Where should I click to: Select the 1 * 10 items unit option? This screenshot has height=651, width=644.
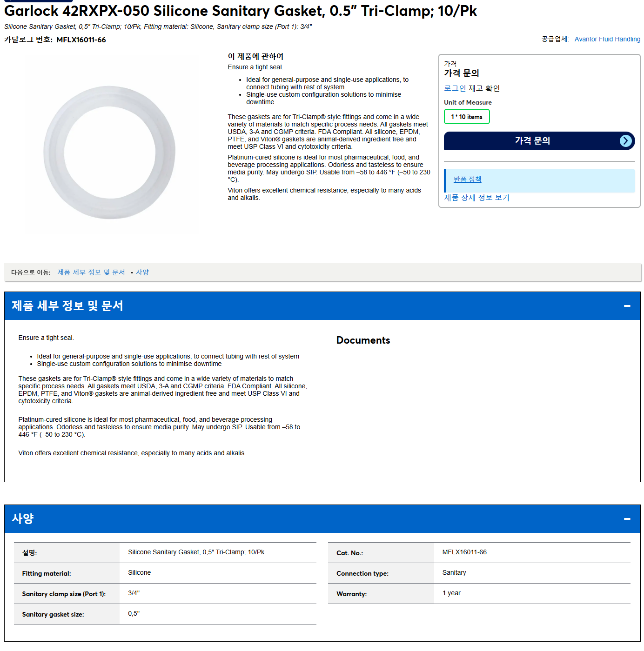(x=467, y=117)
